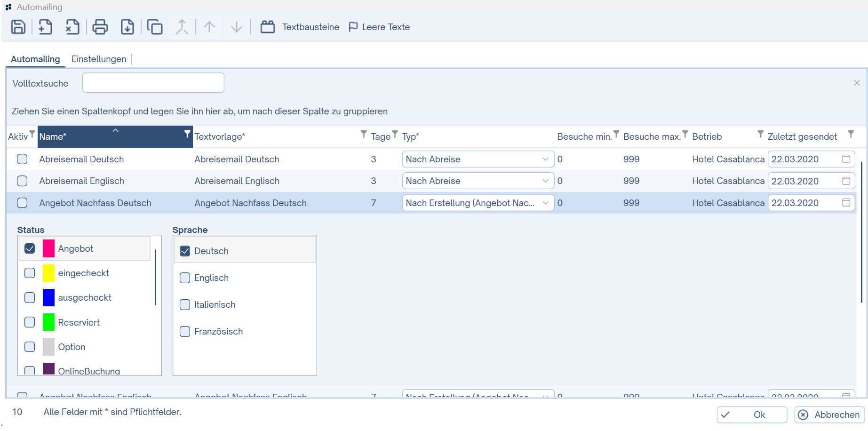Expand the Typ selector of Angebot Nachfass Deutsch
Image resolution: width=868 pixels, height=431 pixels.
[545, 203]
